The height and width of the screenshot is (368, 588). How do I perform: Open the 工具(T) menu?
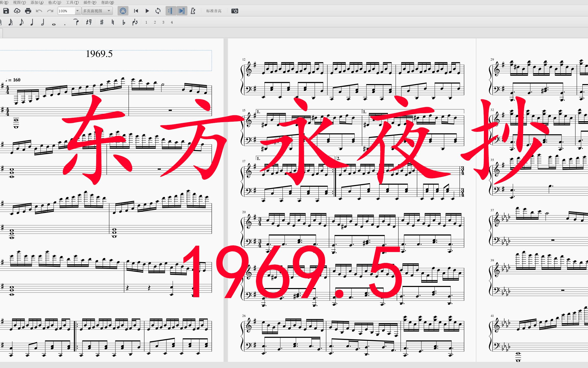coord(72,2)
